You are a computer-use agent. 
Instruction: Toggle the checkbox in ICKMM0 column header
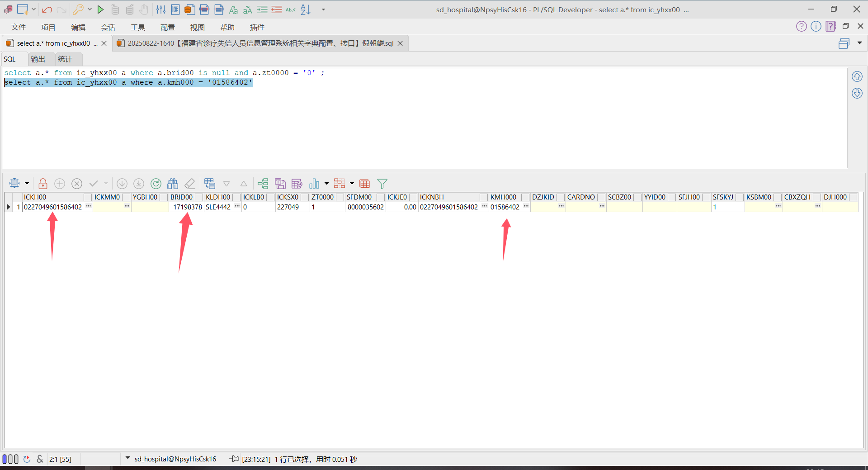pos(126,197)
